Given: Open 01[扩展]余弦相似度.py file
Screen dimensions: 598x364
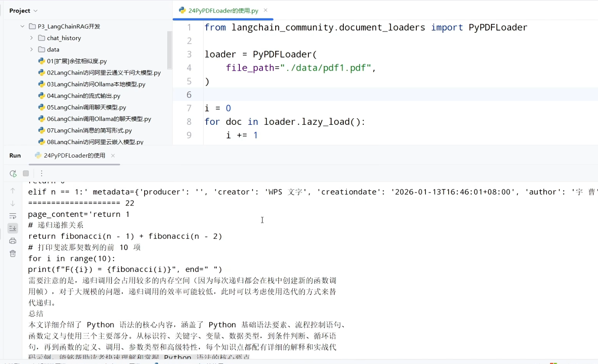Looking at the screenshot, I should tap(77, 61).
